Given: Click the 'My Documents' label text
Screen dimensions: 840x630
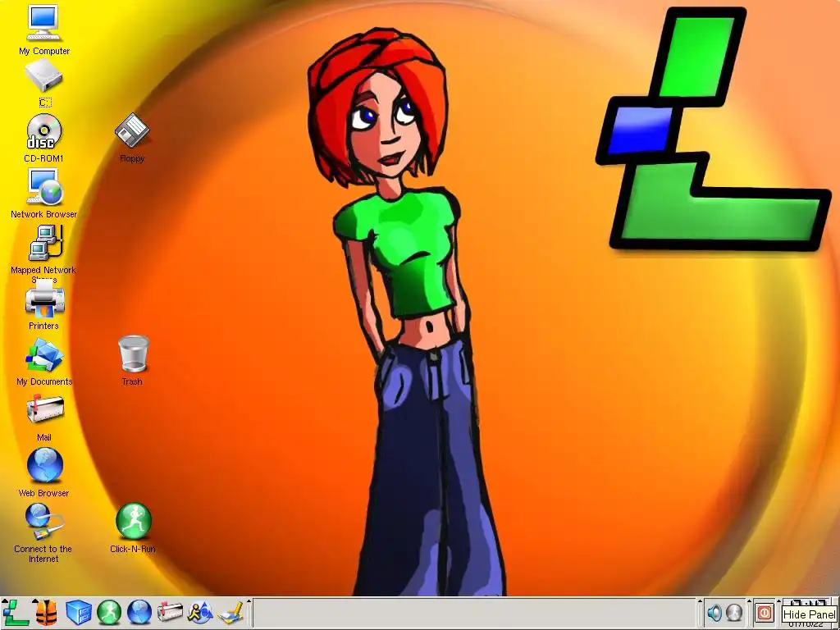Looking at the screenshot, I should pos(44,381).
